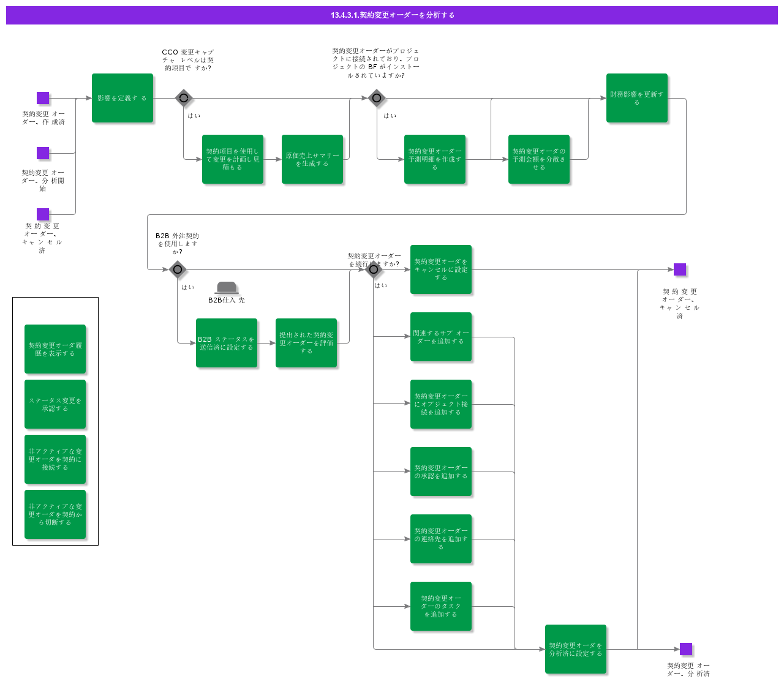Click the B2B 外注契約 gateway diamond
784x684 pixels.
click(178, 269)
